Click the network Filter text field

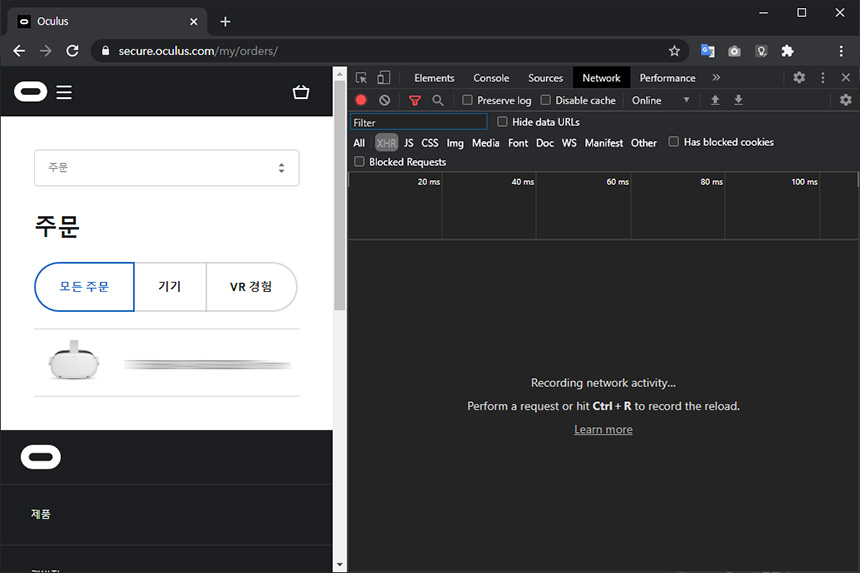418,122
